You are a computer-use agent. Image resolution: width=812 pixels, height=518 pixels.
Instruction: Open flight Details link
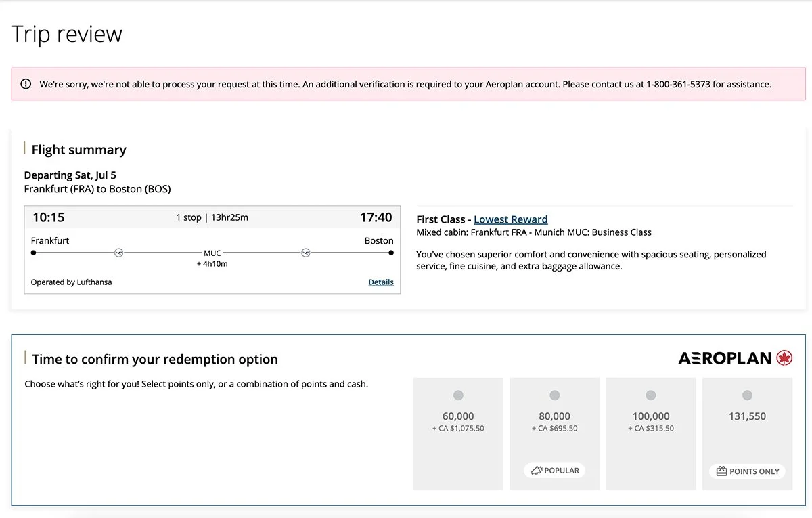[381, 282]
